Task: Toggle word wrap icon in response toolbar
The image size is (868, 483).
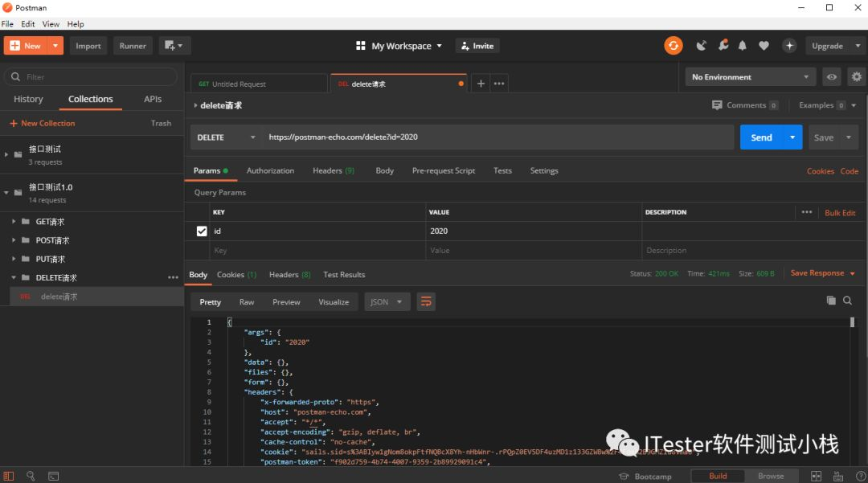Action: pos(426,301)
